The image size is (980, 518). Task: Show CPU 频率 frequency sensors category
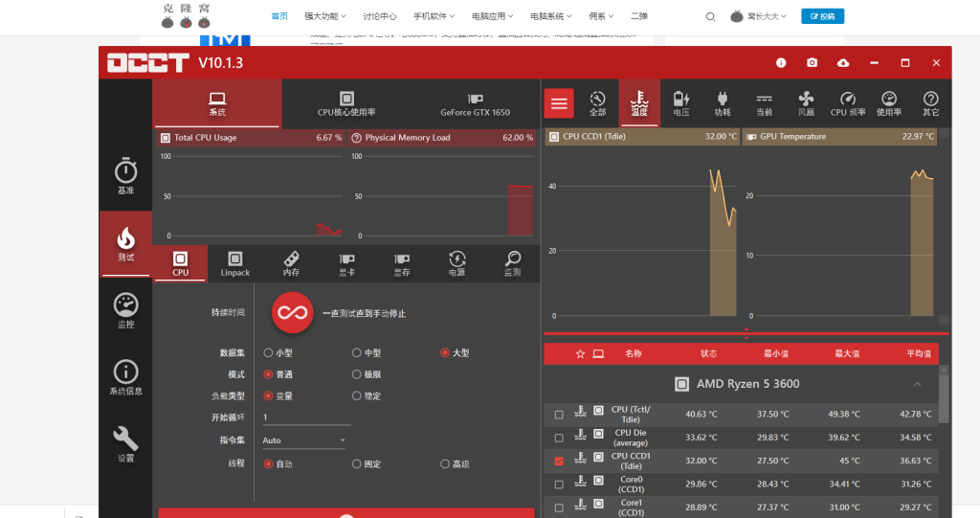[848, 103]
